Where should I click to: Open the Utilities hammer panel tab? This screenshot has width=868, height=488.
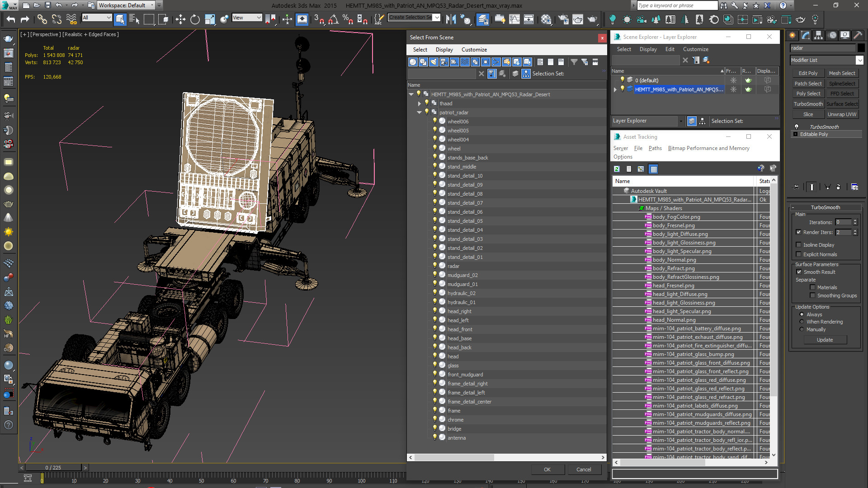coord(859,35)
